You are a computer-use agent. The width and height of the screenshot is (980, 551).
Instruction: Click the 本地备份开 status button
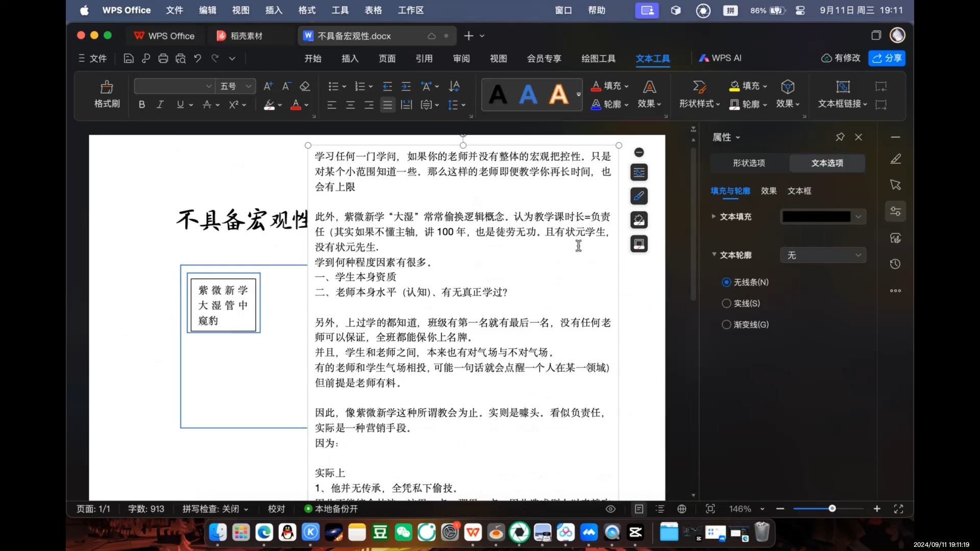[331, 509]
